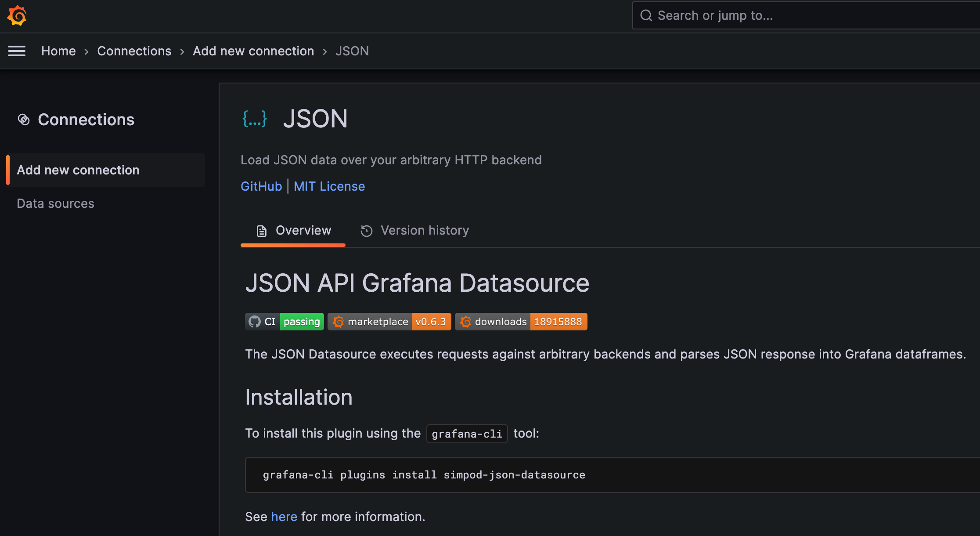
Task: Click the downloads count badge
Action: pyautogui.click(x=521, y=322)
